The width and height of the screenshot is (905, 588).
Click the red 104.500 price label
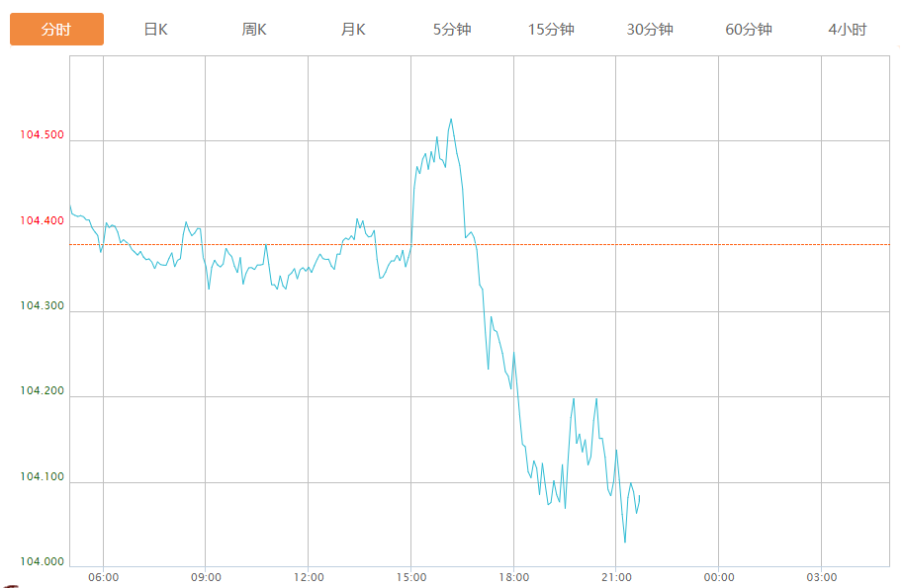pos(42,135)
